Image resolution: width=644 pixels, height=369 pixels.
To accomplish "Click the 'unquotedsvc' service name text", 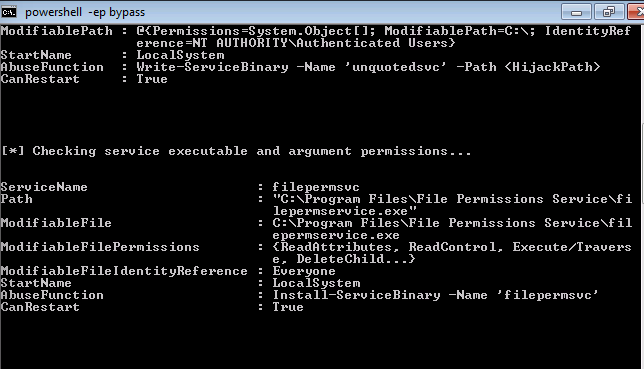I will point(396,67).
